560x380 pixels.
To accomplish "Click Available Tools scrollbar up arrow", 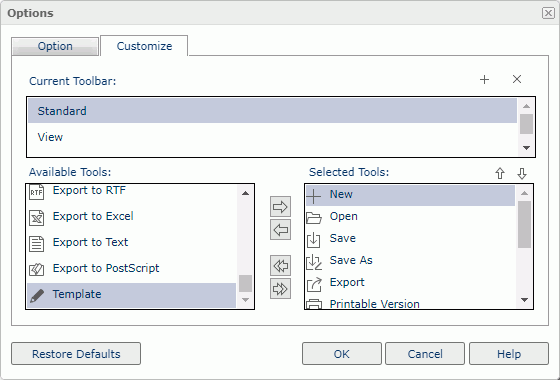I will [245, 193].
